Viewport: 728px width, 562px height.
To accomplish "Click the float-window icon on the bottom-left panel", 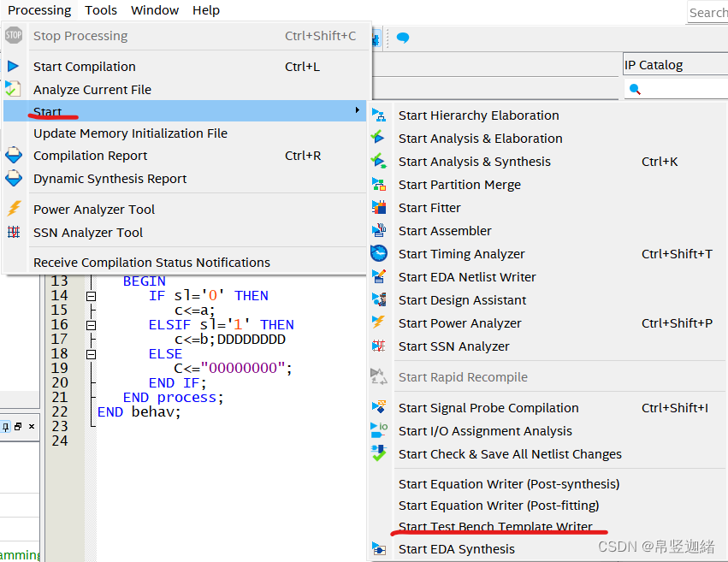I will [x=18, y=426].
